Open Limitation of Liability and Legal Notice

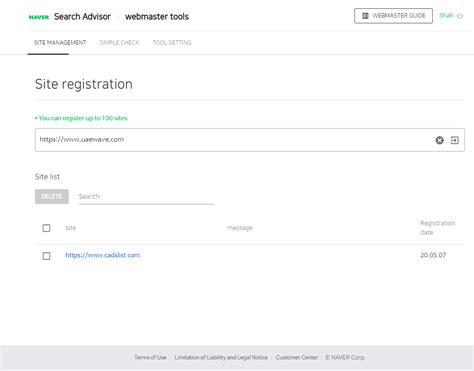(x=221, y=357)
